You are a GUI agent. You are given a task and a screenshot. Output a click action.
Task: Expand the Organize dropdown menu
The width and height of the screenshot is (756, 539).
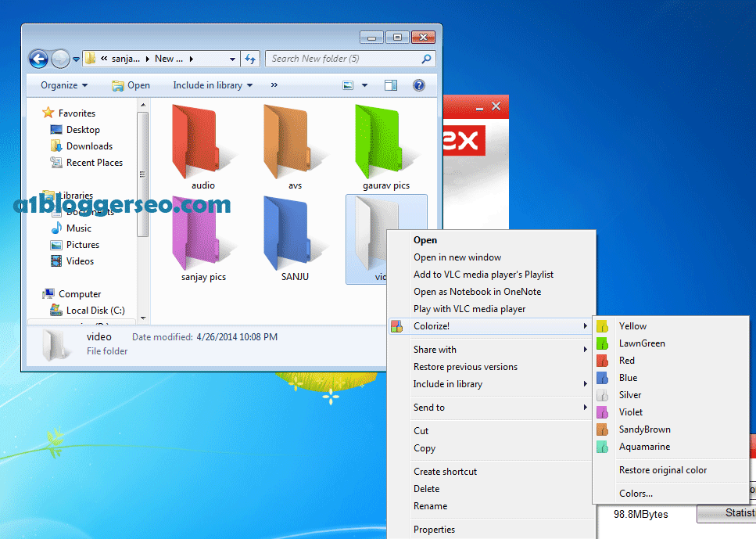(64, 85)
